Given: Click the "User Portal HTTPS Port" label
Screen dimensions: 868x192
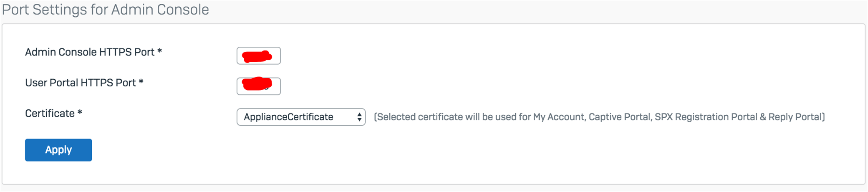Looking at the screenshot, I should [x=81, y=83].
